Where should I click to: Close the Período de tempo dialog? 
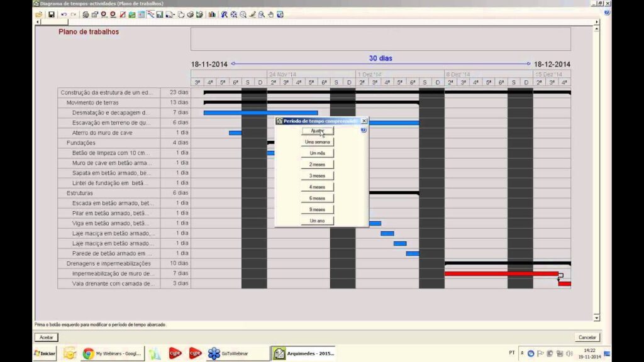point(364,121)
